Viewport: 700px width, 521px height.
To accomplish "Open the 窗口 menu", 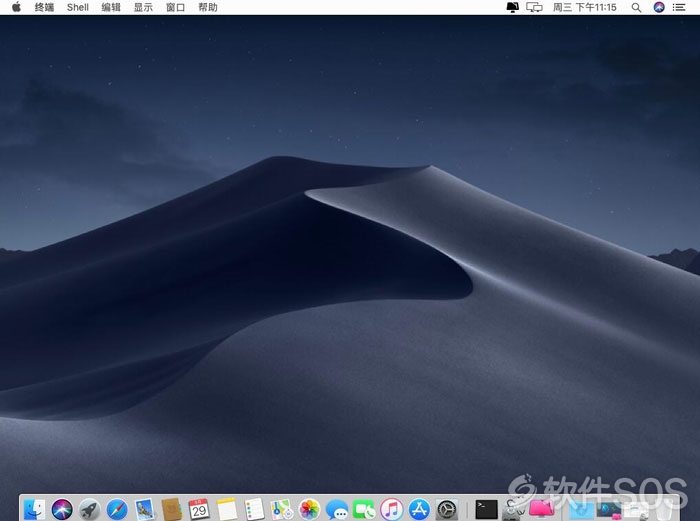I will click(175, 7).
